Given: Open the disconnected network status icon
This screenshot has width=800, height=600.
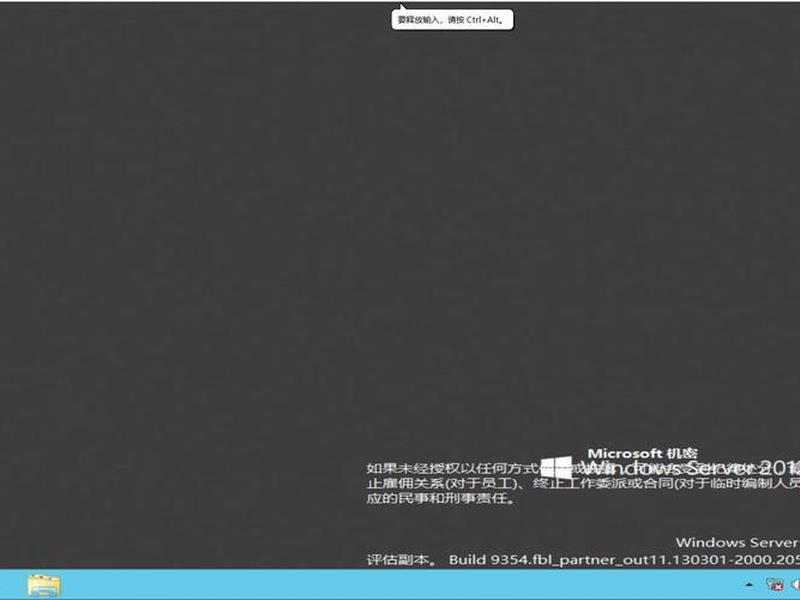Looking at the screenshot, I should [x=774, y=585].
